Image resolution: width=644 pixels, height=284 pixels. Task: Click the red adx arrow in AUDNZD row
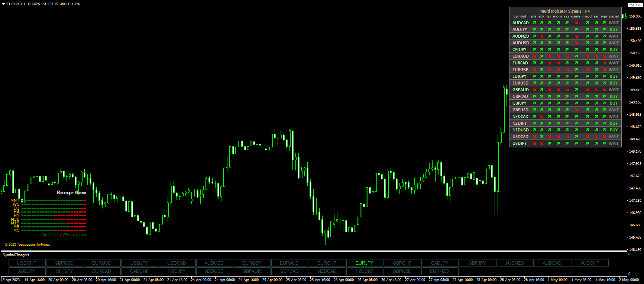(x=541, y=36)
